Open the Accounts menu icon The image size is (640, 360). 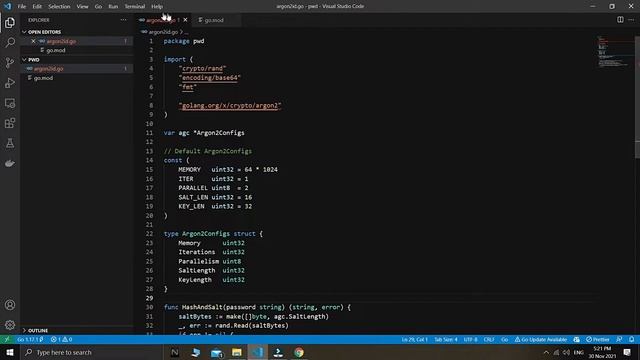pos(10,305)
